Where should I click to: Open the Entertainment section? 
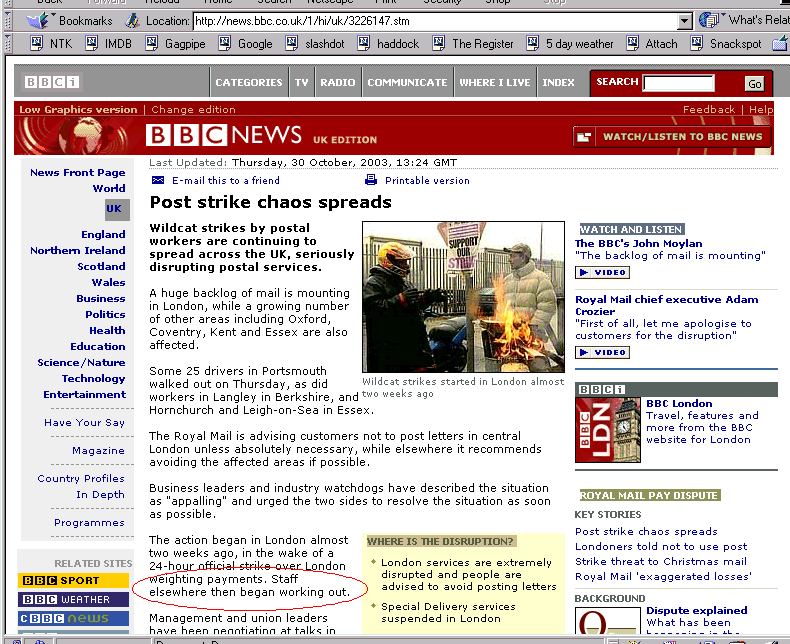[x=85, y=395]
